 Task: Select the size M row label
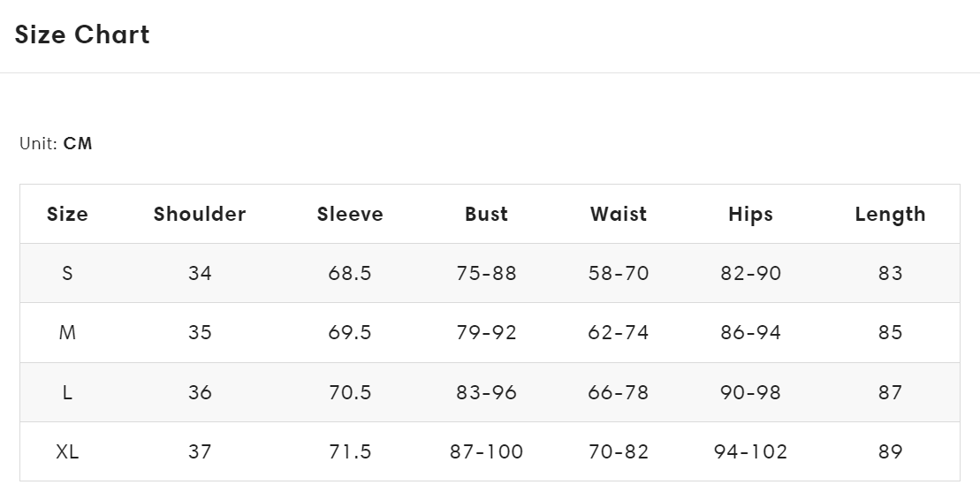[x=67, y=333]
